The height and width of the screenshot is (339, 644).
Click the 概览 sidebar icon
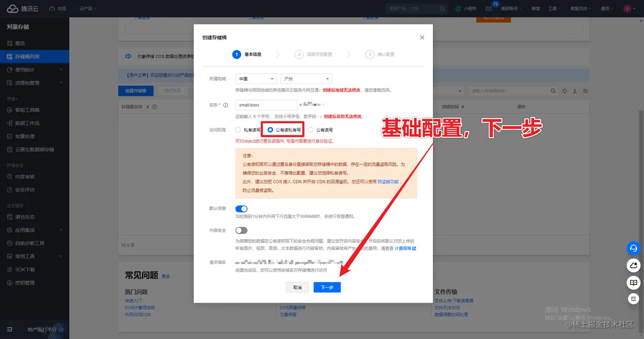coord(10,43)
